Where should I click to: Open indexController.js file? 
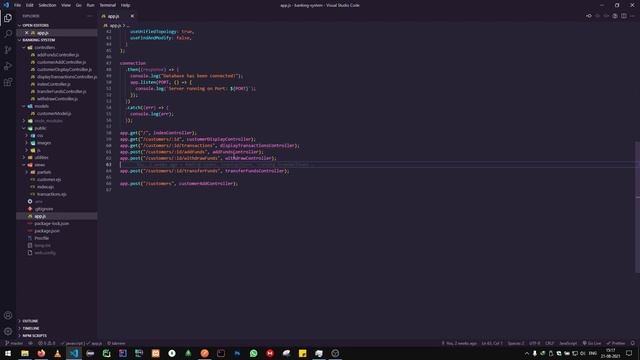[x=53, y=84]
